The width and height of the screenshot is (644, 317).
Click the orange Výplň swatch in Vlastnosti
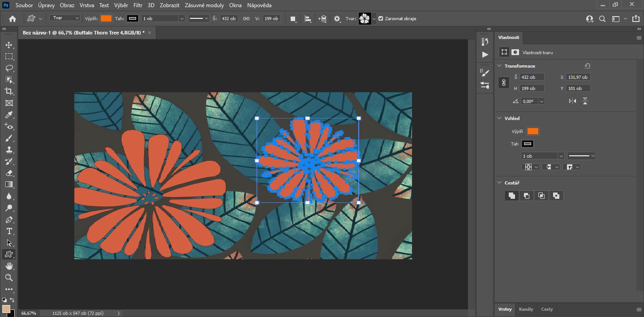[x=532, y=131]
